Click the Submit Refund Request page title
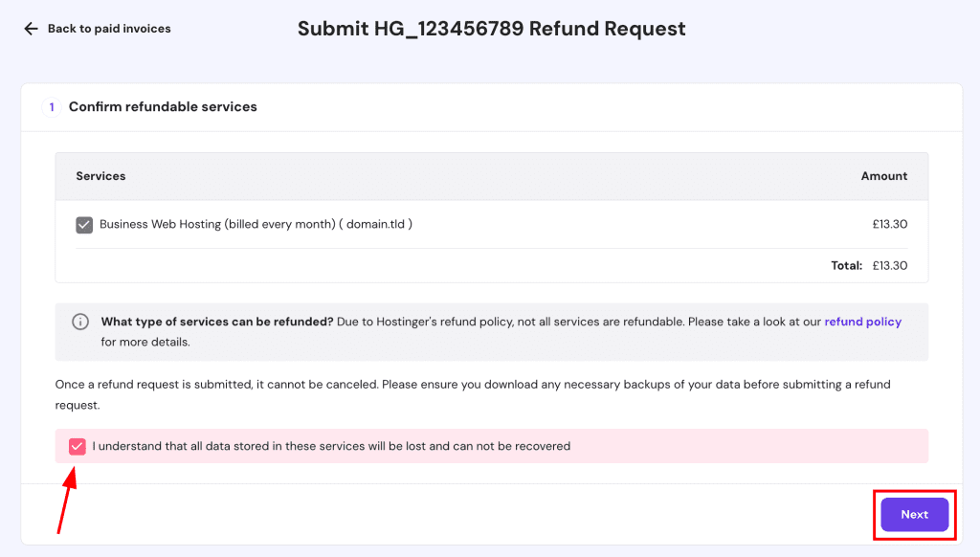The height and width of the screenshot is (557, 980). coord(491,29)
